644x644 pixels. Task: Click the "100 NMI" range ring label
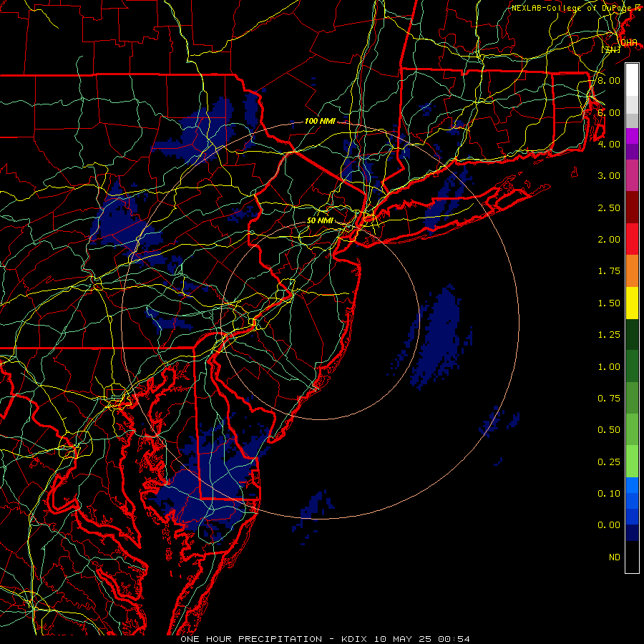point(320,121)
